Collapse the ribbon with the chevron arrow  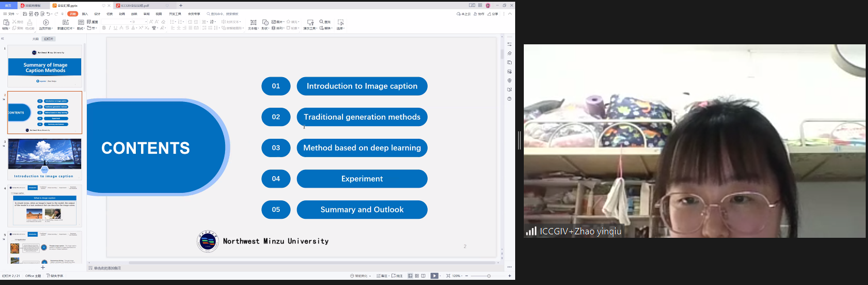click(510, 14)
